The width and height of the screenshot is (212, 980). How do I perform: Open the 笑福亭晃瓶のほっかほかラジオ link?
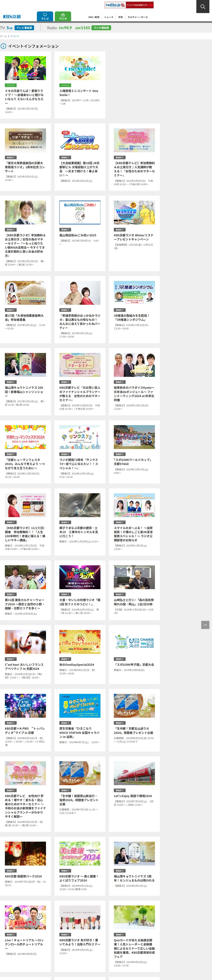tap(80, 322)
